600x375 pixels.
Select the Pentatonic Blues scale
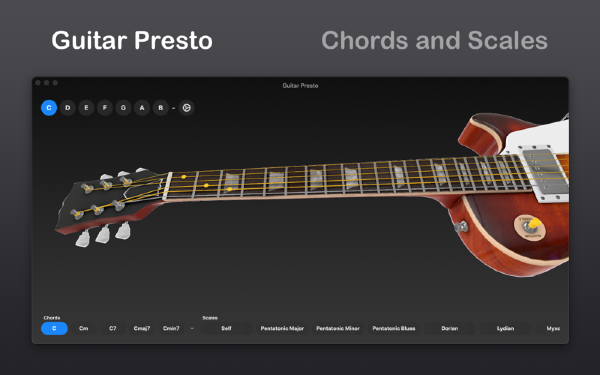point(394,328)
